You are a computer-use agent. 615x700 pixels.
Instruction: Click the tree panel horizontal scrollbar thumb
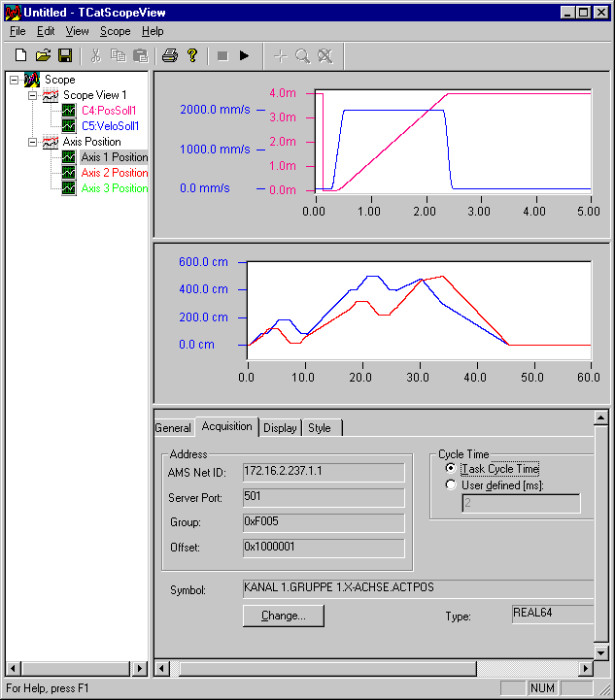coord(75,668)
